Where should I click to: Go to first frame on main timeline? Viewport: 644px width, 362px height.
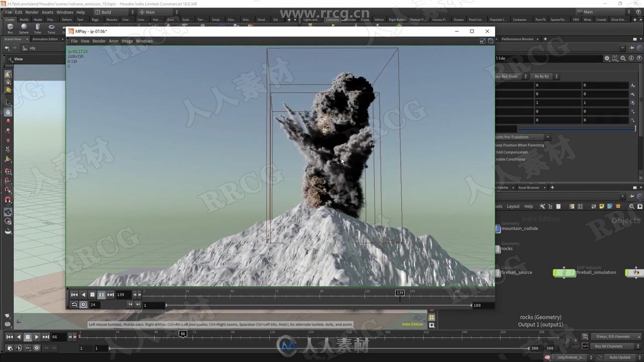click(x=10, y=337)
